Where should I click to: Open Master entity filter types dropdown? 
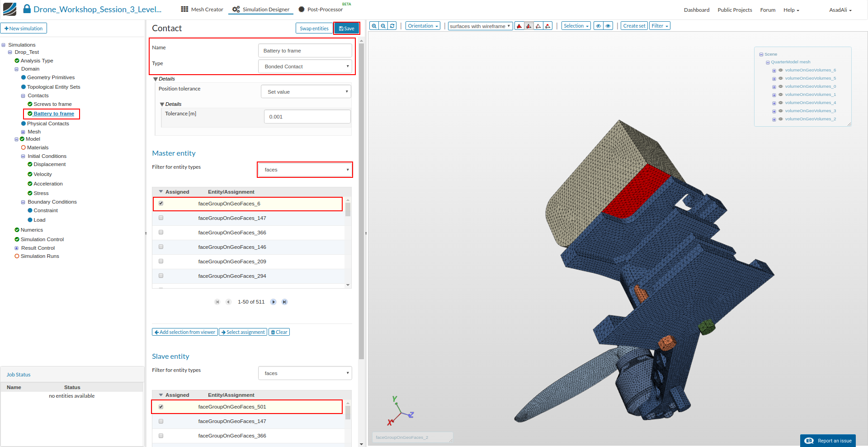[305, 170]
